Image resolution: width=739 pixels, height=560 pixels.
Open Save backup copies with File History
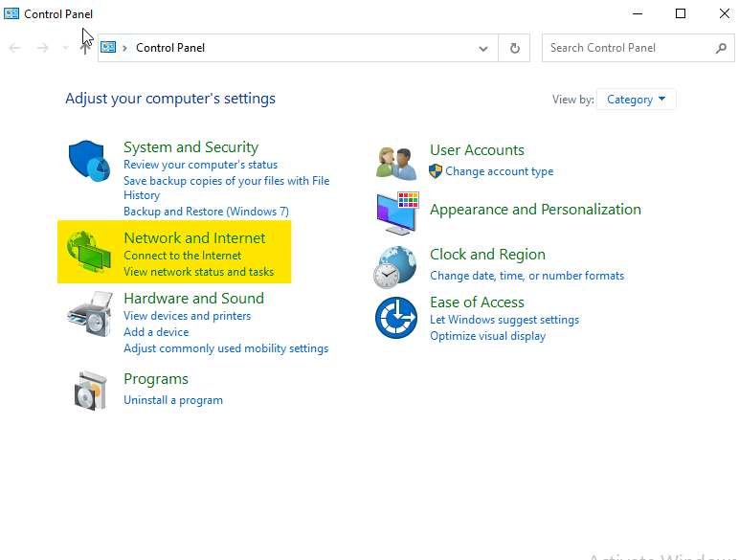[226, 188]
